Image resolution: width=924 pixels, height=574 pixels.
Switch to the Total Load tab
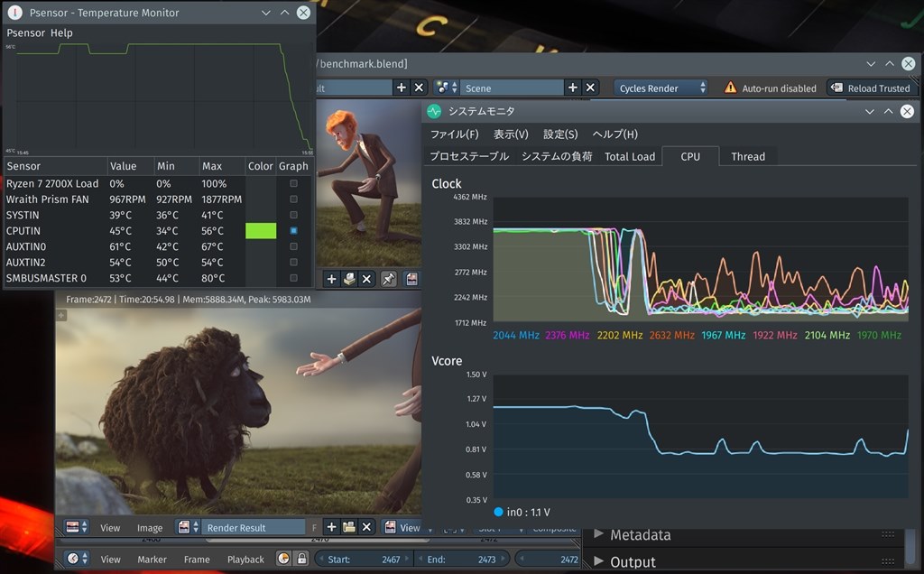point(630,156)
